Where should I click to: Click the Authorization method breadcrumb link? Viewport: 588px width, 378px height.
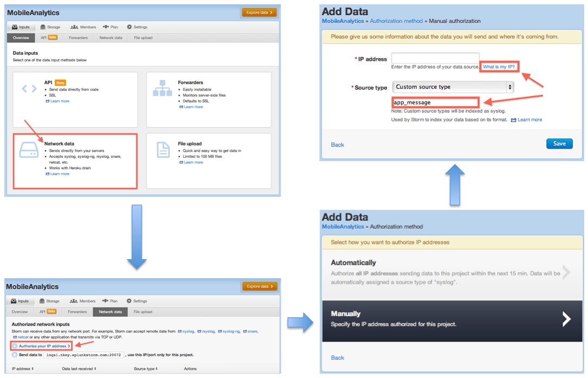(x=396, y=21)
